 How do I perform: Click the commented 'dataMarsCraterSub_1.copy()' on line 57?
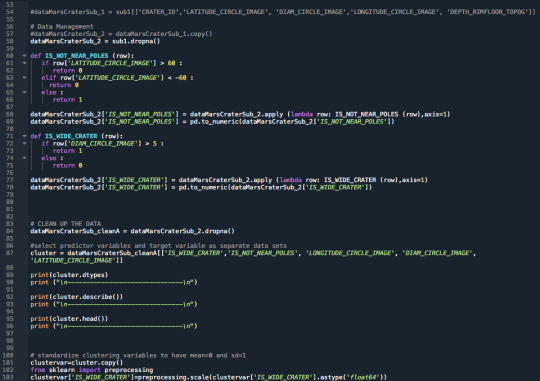click(x=164, y=34)
